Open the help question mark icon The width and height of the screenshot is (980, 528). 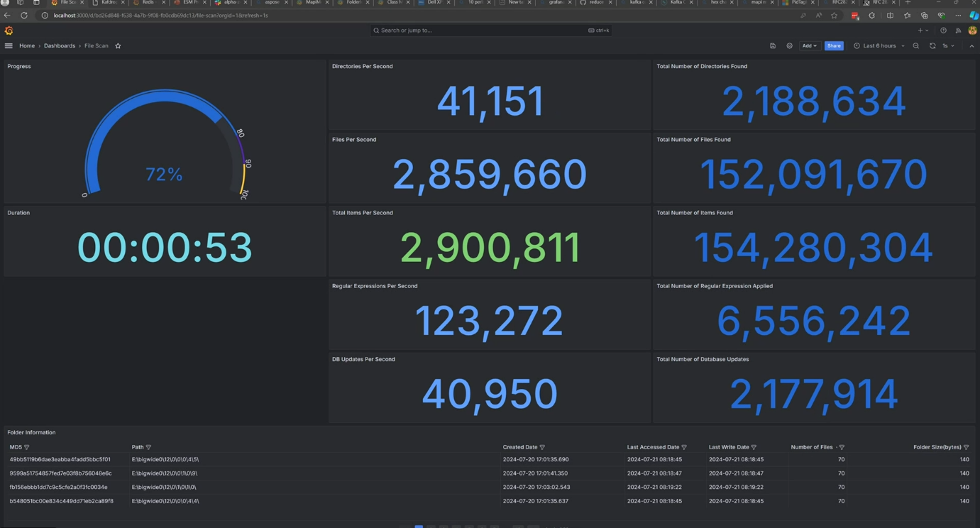[x=943, y=31]
